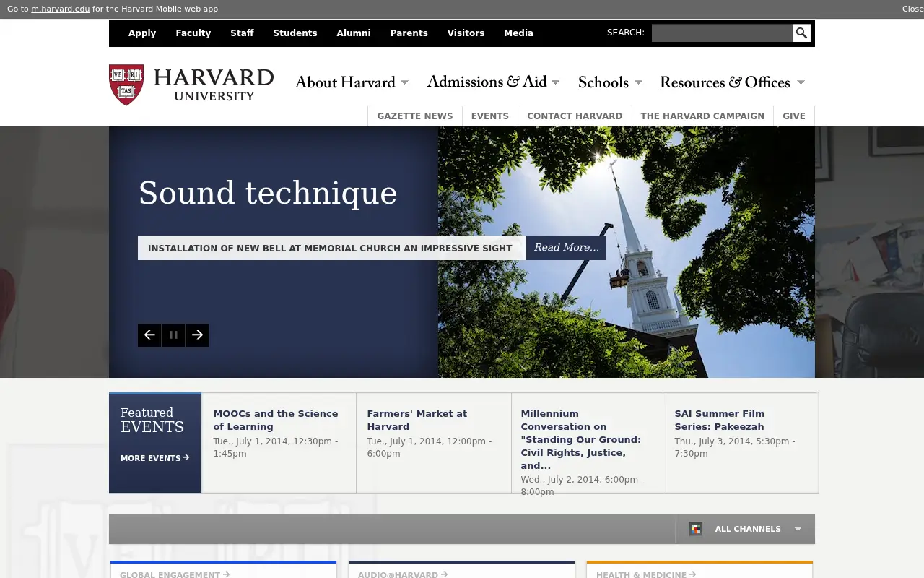Go to previous slide arrow
The image size is (924, 578).
tap(149, 335)
